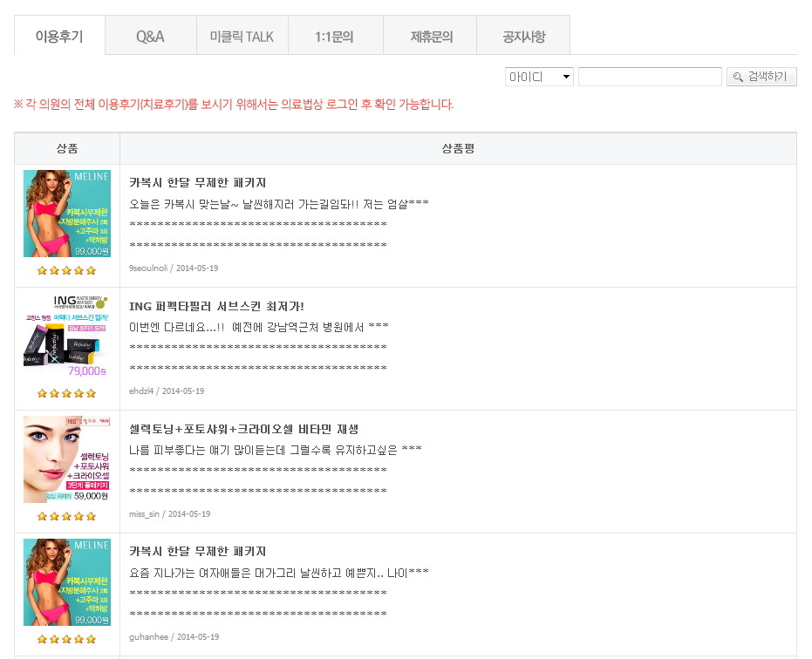This screenshot has width=812, height=659.
Task: Open the ING 퍼펙타필러 product thumbnail
Action: (x=67, y=336)
